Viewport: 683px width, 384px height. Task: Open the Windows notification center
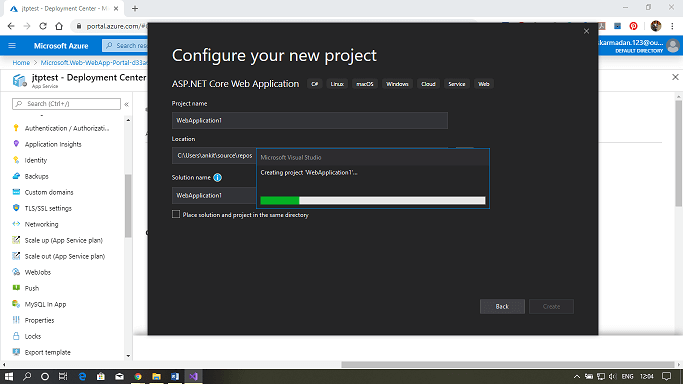pos(666,376)
